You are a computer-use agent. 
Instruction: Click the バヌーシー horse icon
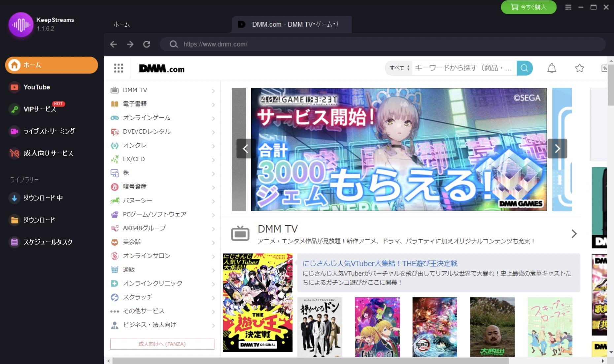click(115, 201)
